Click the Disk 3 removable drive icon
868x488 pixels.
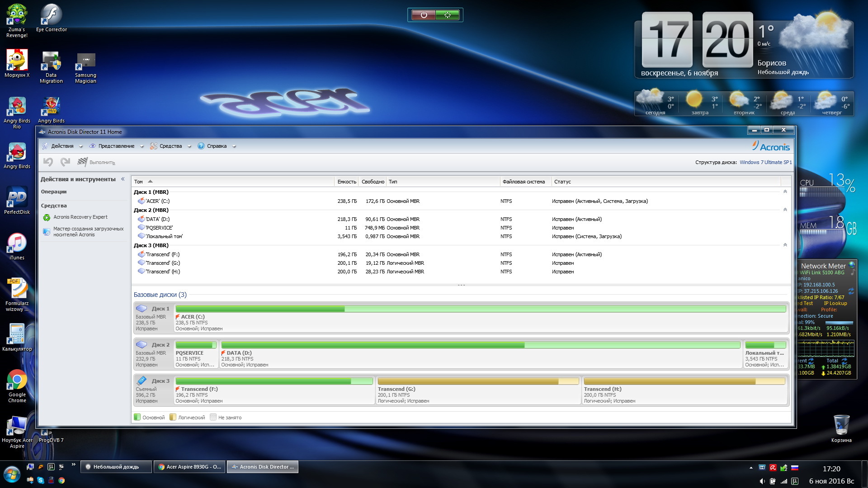(x=142, y=380)
